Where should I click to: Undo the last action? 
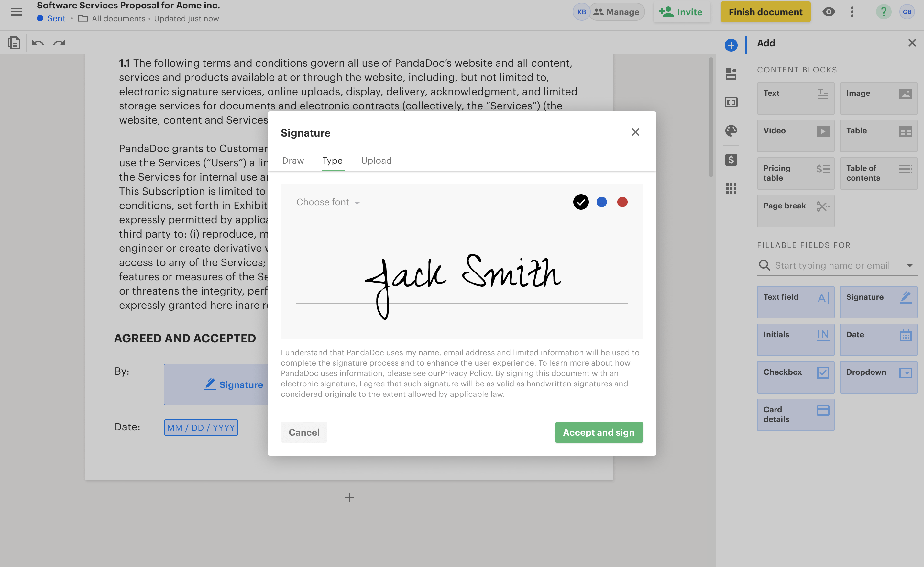(38, 43)
